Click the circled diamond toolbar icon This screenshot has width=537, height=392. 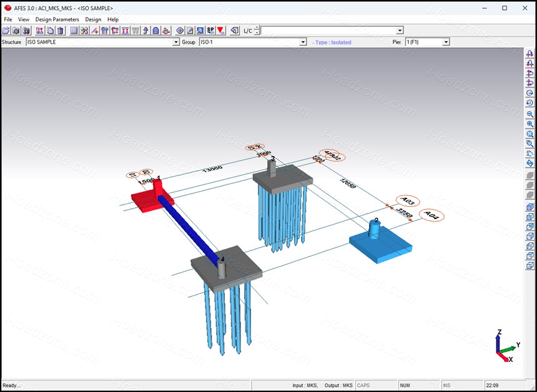point(180,31)
